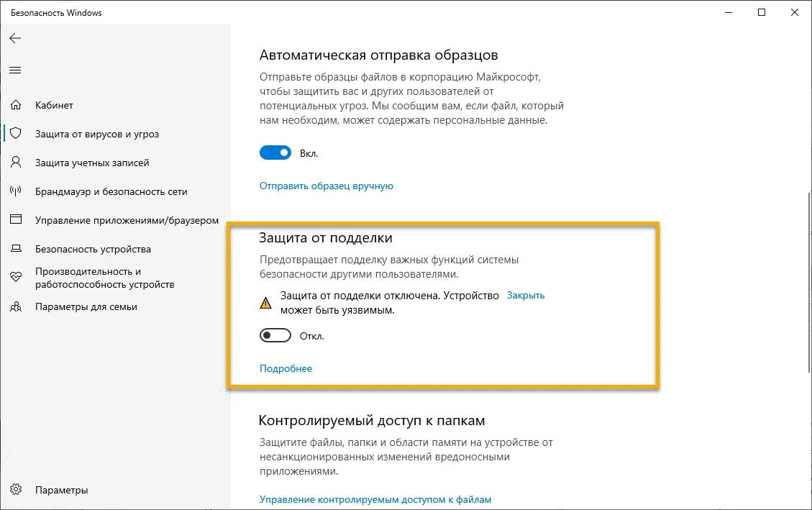The width and height of the screenshot is (812, 510).
Task: Click the shield icon for virus protection
Action: (15, 134)
